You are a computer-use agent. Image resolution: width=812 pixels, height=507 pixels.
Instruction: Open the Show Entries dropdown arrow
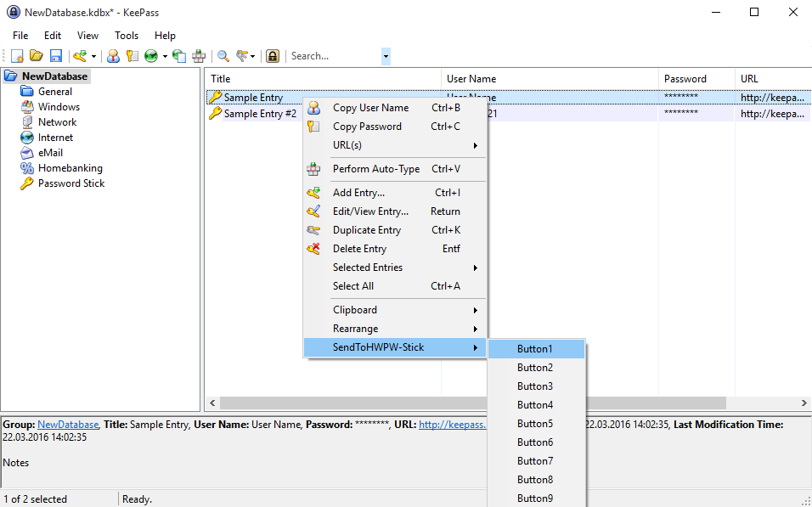pyautogui.click(x=253, y=56)
